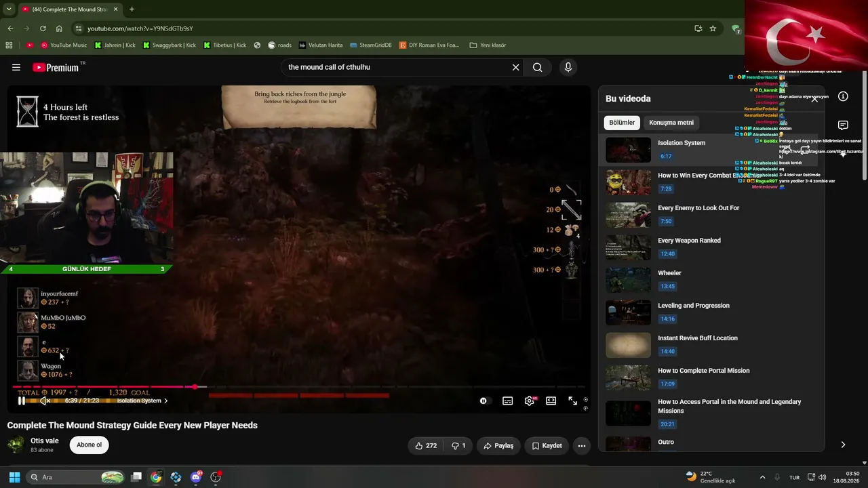Unmute the video with the speaker icon
This screenshot has width=868, height=488.
45,401
